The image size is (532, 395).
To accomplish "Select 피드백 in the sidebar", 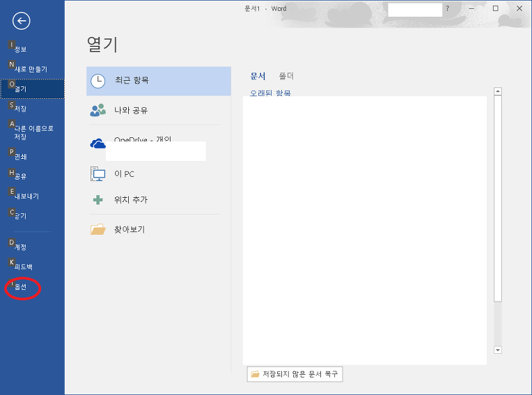I will coord(24,267).
